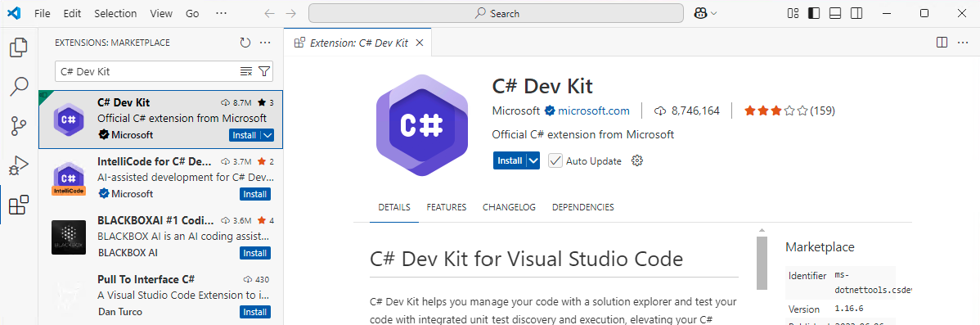The image size is (980, 325).
Task: Open the Selection menu
Action: (115, 13)
